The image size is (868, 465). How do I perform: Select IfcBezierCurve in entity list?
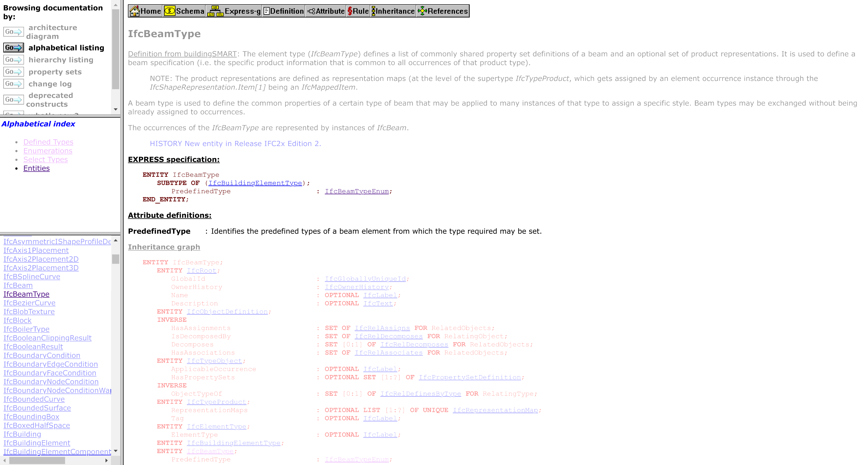click(x=29, y=303)
